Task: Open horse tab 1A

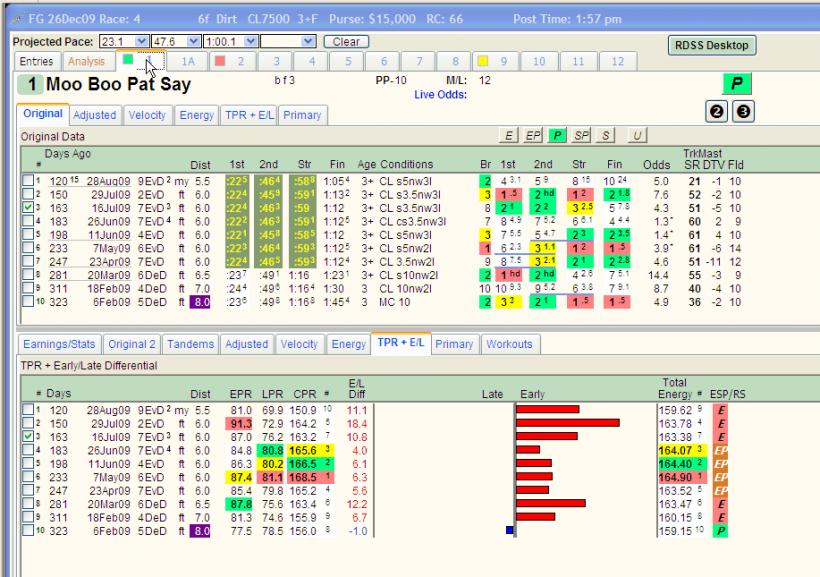Action: pos(188,62)
